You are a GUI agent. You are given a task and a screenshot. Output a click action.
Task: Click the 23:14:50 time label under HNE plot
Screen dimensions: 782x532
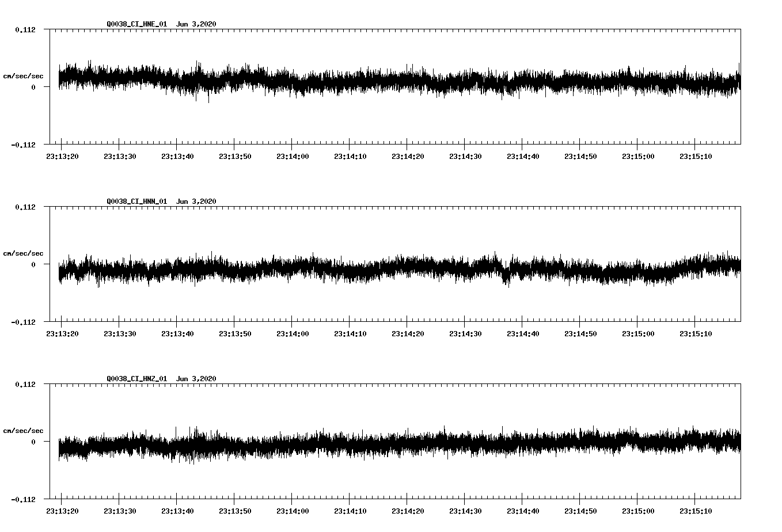click(580, 157)
